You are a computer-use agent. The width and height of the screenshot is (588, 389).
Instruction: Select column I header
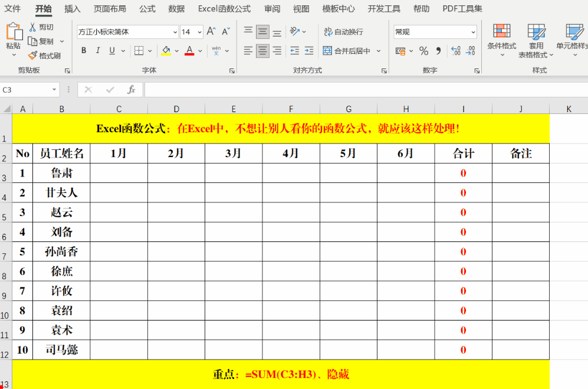tap(464, 109)
